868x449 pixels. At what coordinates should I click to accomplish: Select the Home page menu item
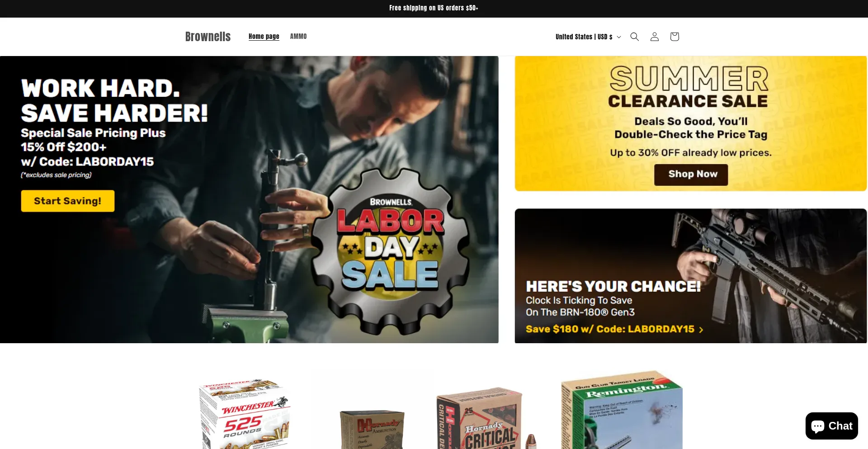click(264, 36)
